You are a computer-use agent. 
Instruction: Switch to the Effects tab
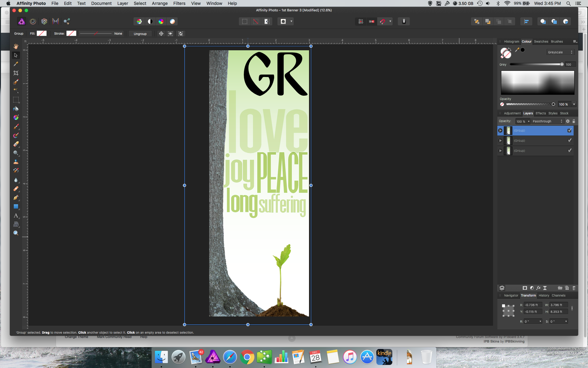pos(541,113)
